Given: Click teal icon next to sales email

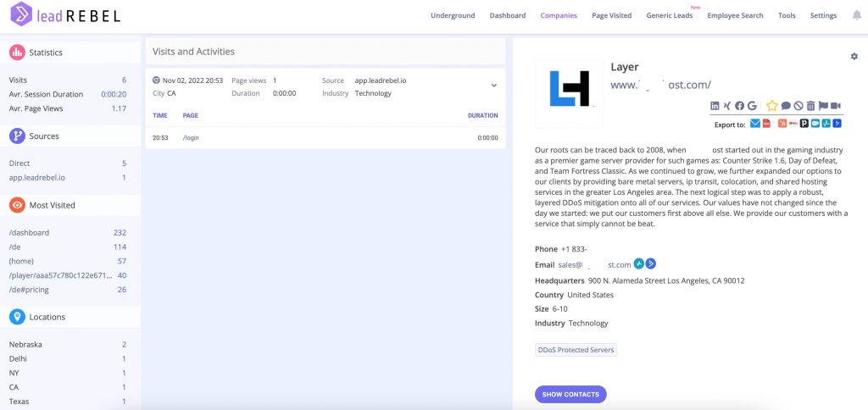Looking at the screenshot, I should click(x=639, y=264).
